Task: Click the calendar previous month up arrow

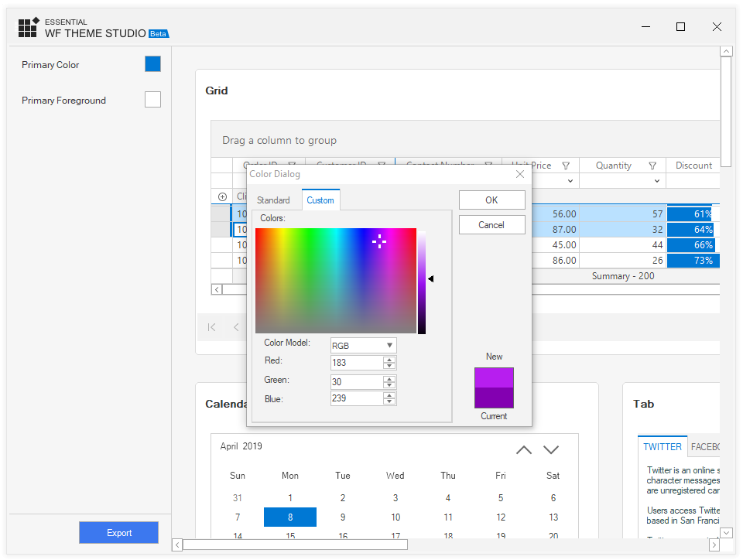Action: click(524, 449)
